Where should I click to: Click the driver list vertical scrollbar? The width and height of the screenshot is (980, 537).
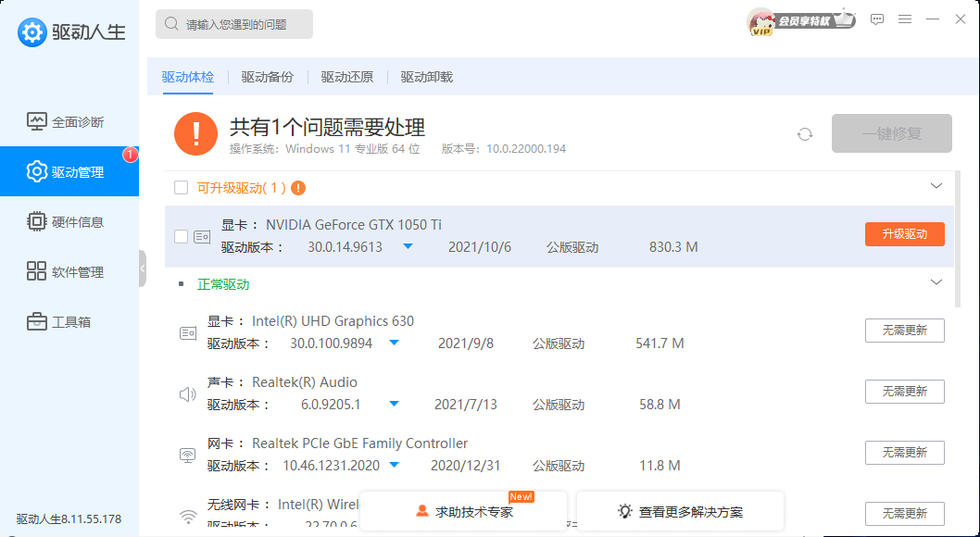pos(958,239)
